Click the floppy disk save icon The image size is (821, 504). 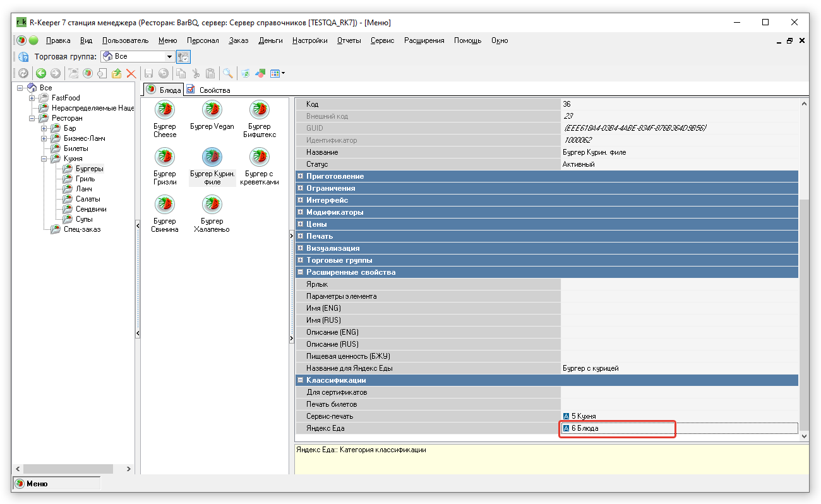pos(149,73)
